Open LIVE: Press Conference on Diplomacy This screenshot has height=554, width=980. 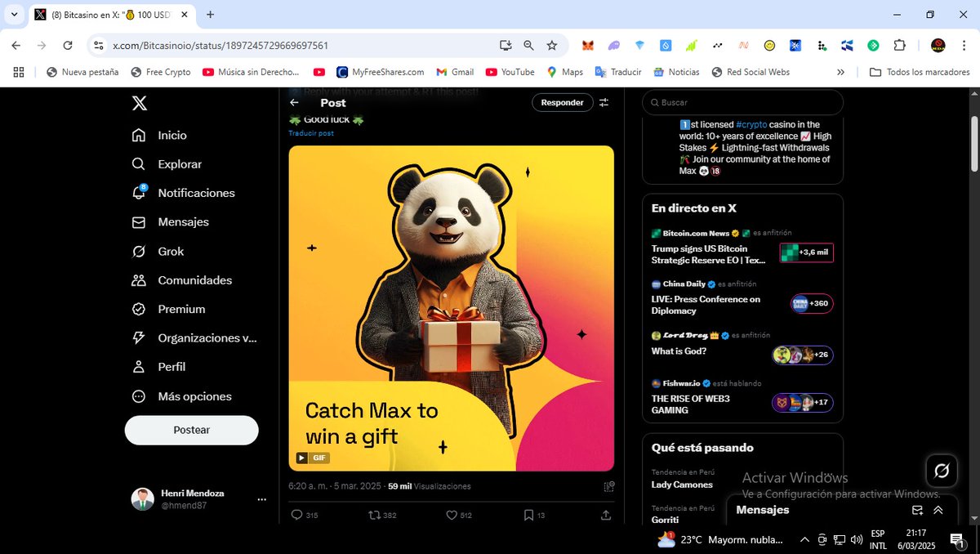[x=706, y=305]
